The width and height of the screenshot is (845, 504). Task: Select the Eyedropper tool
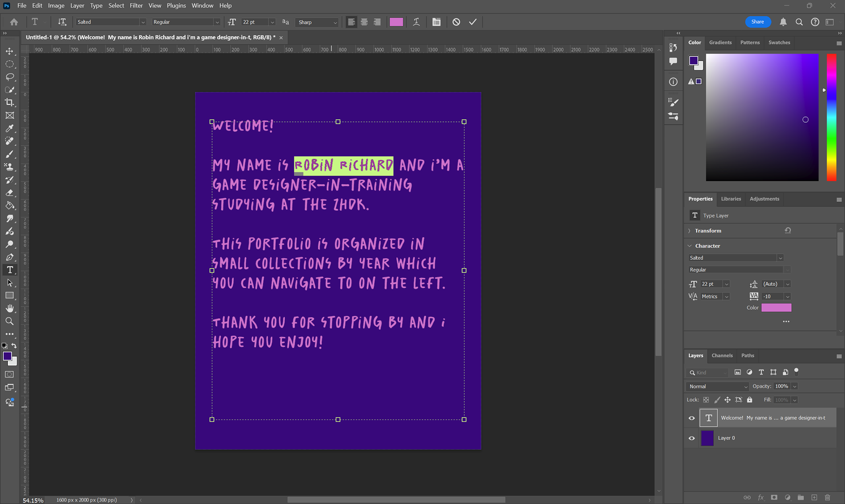tap(9, 128)
